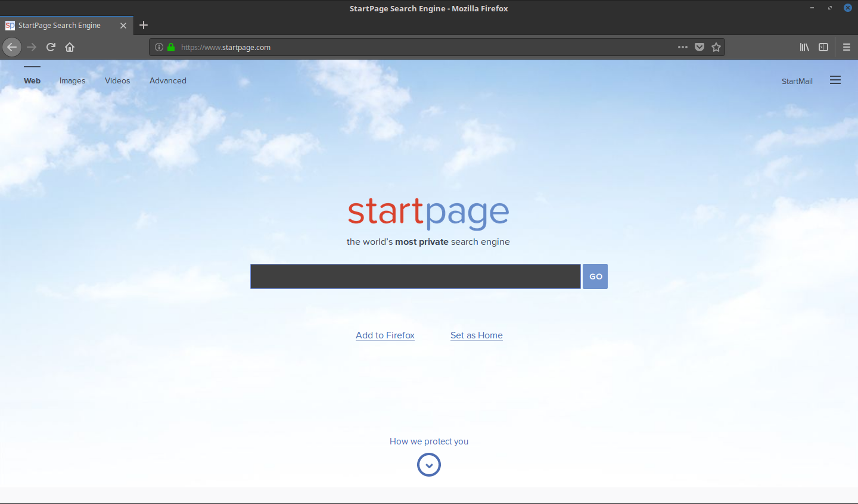Switch to Videos search category

click(x=117, y=80)
